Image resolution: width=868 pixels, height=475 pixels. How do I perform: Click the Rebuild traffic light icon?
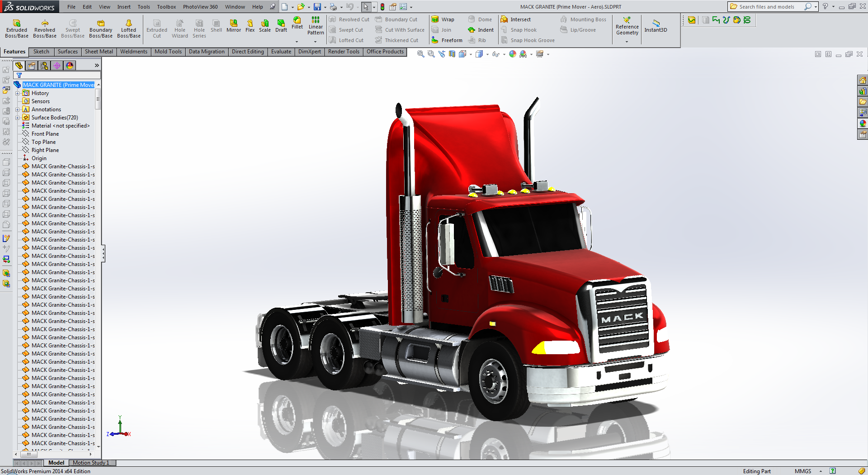382,7
